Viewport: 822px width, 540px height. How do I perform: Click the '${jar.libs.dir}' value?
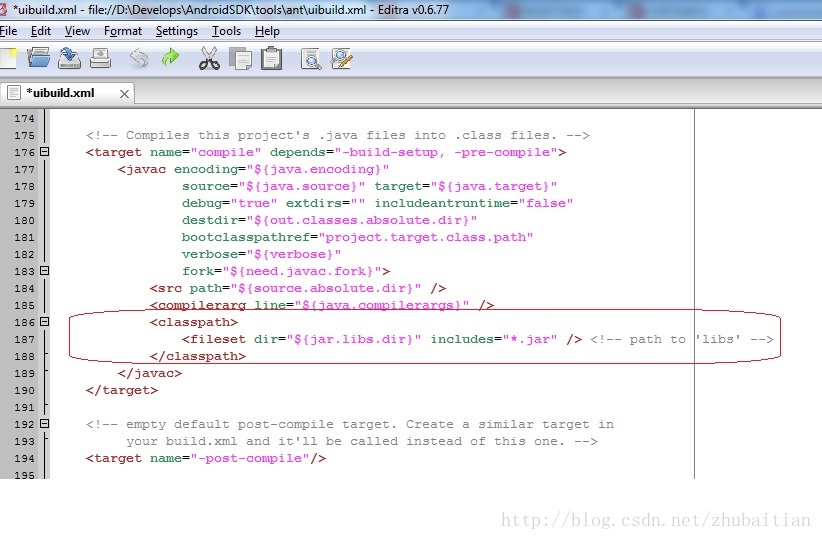(354, 339)
